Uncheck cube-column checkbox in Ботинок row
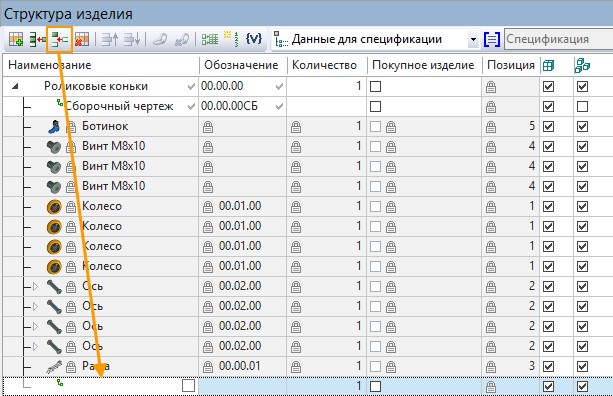 548,126
